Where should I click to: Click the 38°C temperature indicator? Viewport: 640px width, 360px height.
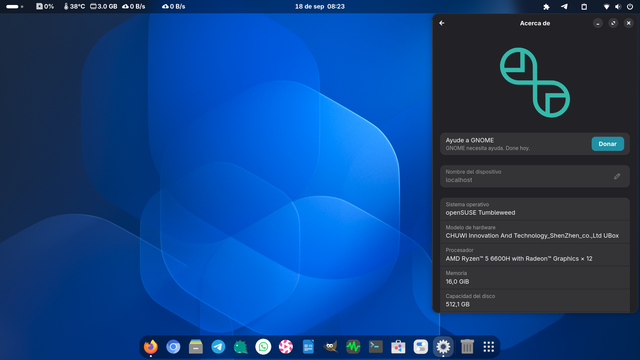pos(74,7)
